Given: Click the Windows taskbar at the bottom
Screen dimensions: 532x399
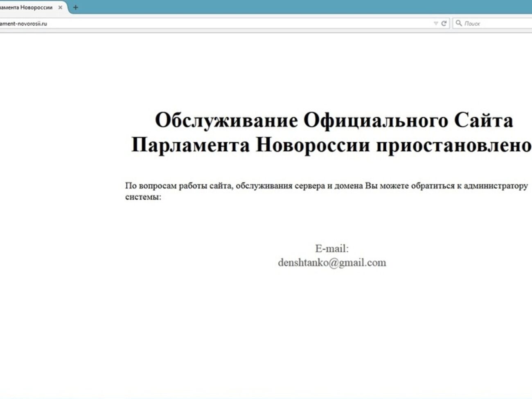Looking at the screenshot, I should 266,396.
